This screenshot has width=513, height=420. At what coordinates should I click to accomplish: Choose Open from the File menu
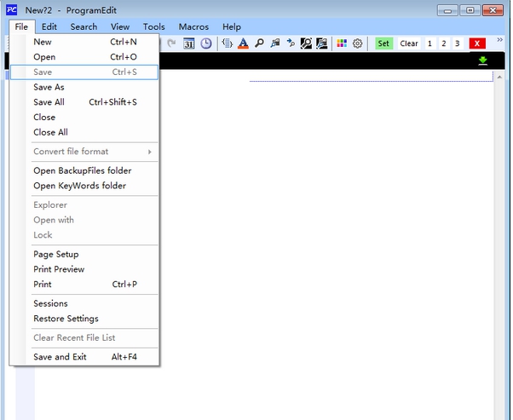84,57
